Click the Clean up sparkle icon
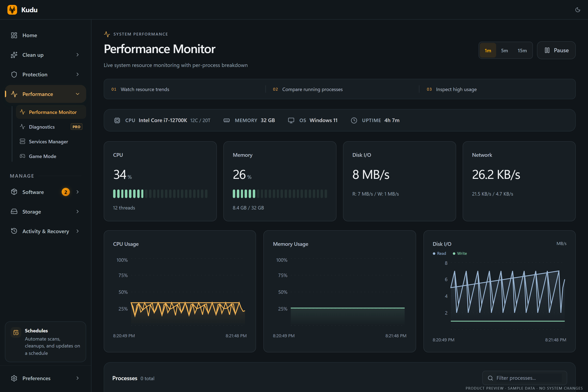The height and width of the screenshot is (392, 588). (x=14, y=55)
